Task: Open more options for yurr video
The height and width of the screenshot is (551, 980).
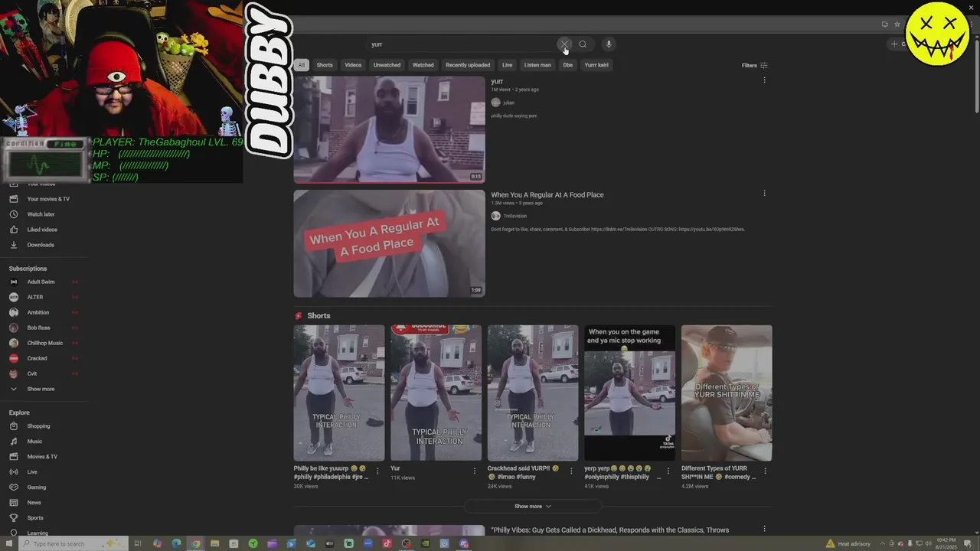Action: click(764, 80)
